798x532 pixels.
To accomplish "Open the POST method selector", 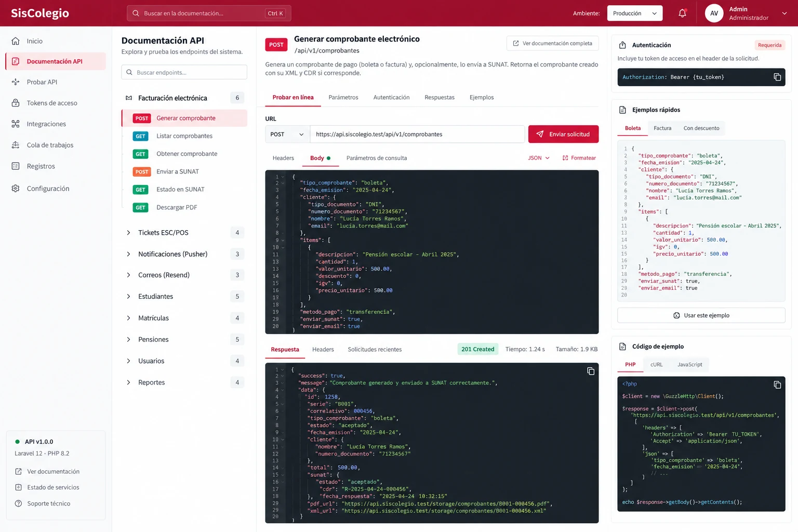I will 287,134.
